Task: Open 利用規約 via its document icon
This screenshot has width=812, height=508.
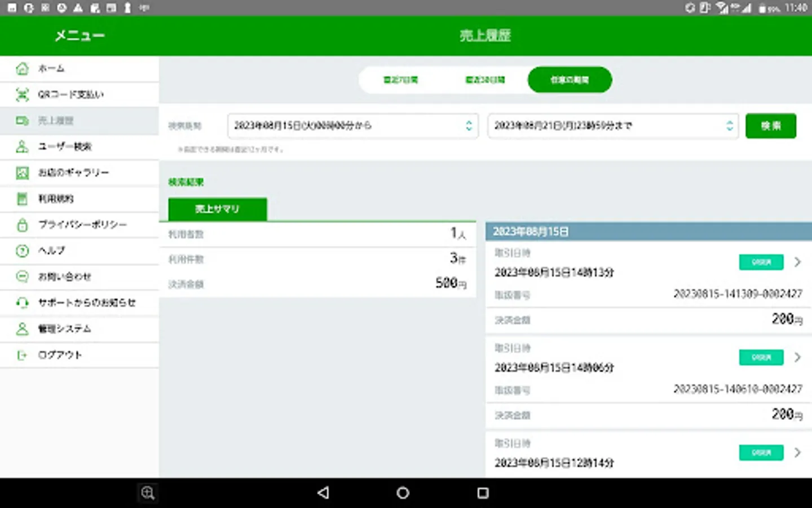Action: [22, 199]
